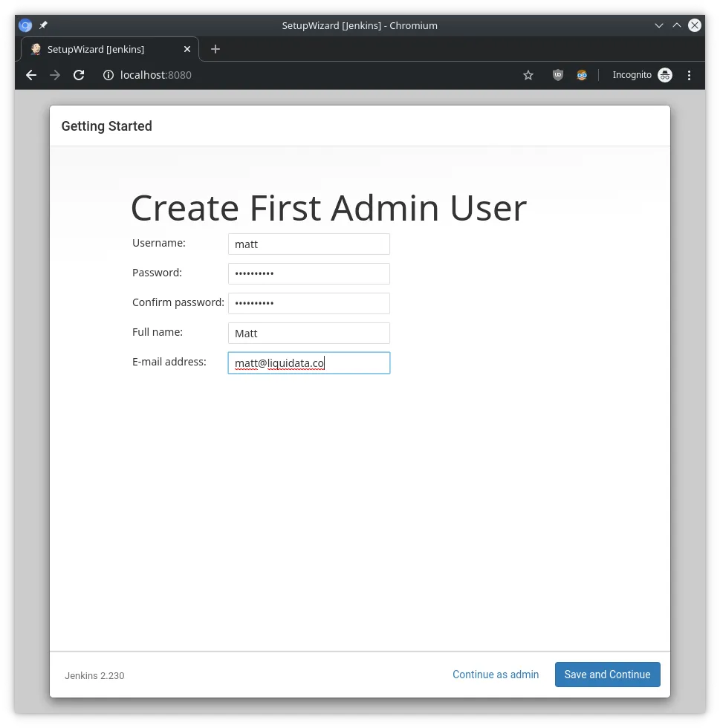The height and width of the screenshot is (728, 720).
Task: Reload the Jenkins setup page
Action: 79,74
